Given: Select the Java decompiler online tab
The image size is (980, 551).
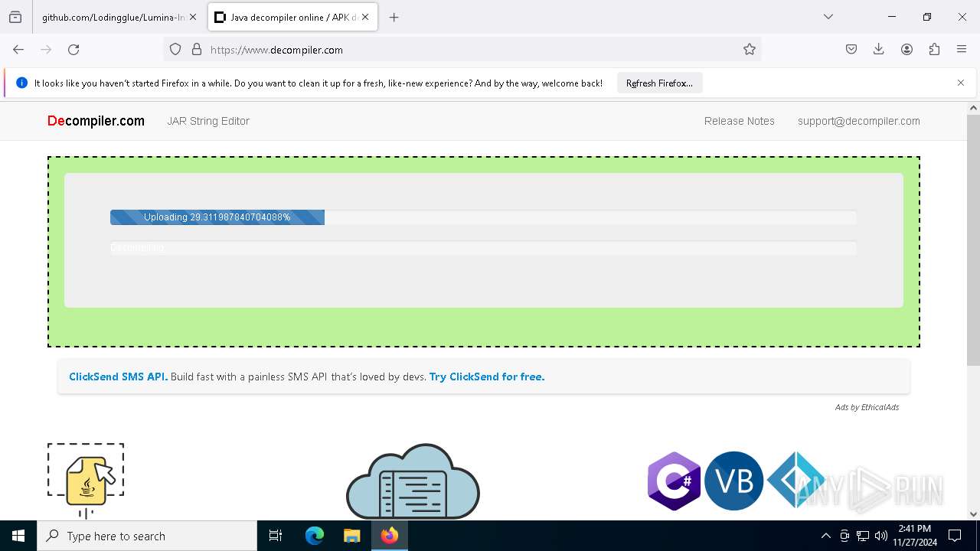Looking at the screenshot, I should (292, 17).
